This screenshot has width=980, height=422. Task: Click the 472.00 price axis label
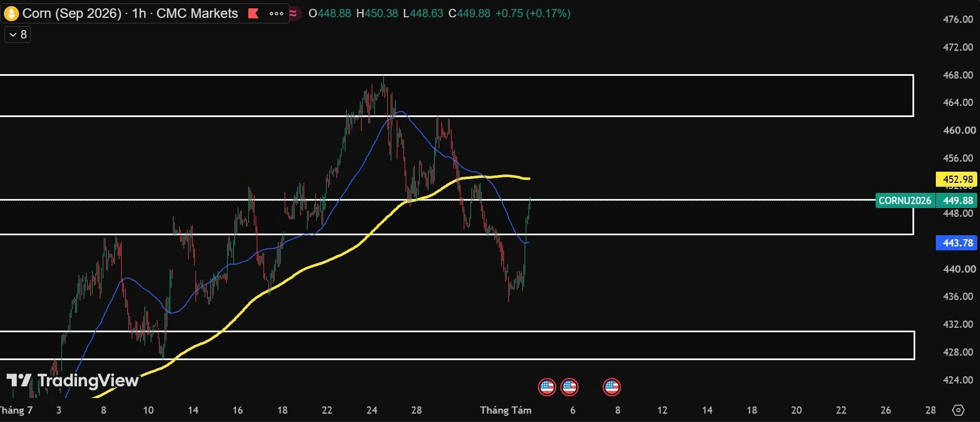[958, 47]
